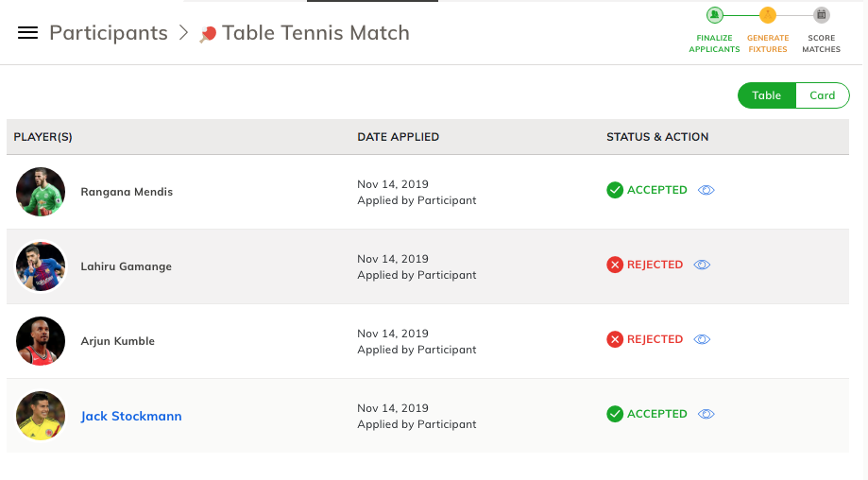This screenshot has height=480, width=868.
Task: Click red rejected icon for Lahiru Gamange
Action: tap(615, 266)
